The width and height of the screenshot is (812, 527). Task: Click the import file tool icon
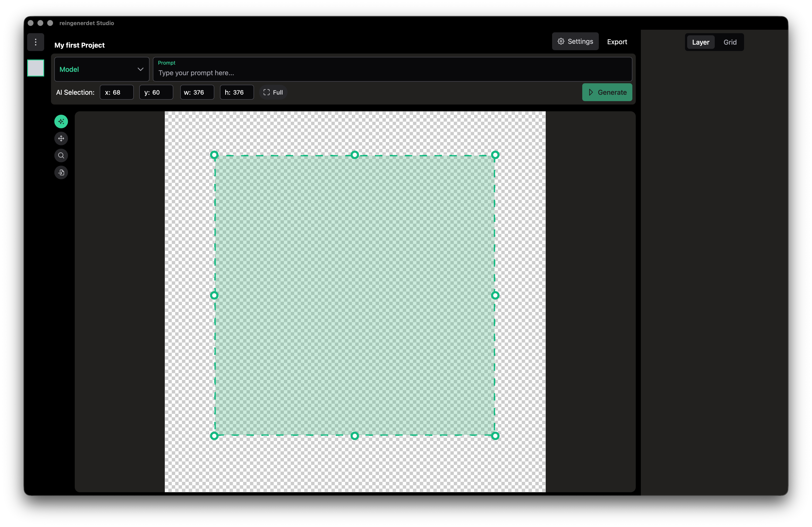(61, 173)
